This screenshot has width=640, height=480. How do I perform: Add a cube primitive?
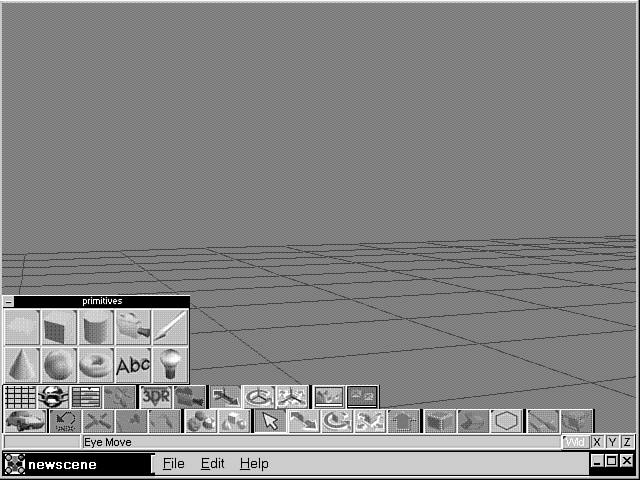tap(59, 327)
